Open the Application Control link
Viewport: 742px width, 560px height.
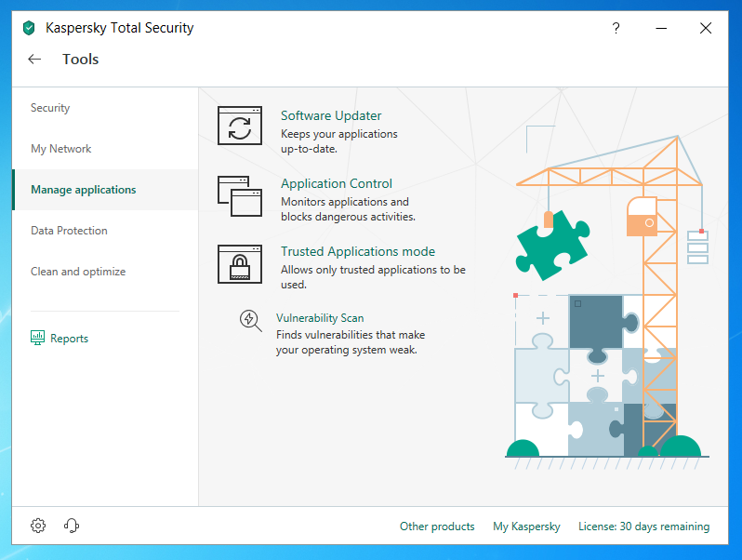point(337,184)
